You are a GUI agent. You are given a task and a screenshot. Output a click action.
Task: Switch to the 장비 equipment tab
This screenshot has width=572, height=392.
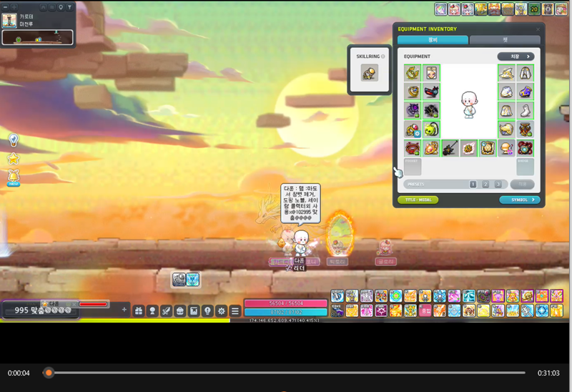pos(433,40)
